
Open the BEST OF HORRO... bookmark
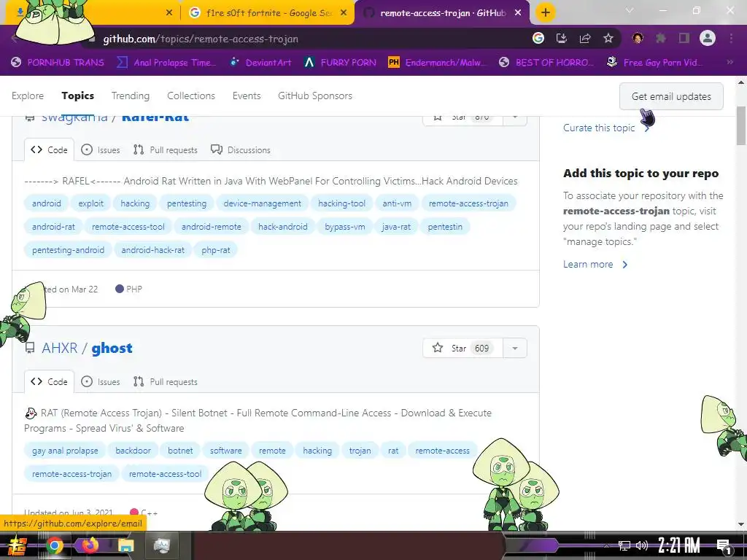point(546,63)
